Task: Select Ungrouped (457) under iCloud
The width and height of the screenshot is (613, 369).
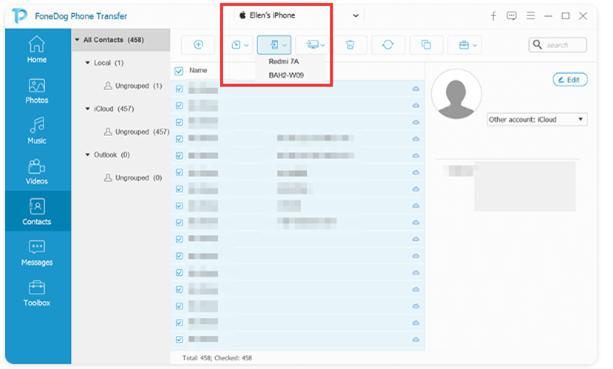Action: point(136,132)
